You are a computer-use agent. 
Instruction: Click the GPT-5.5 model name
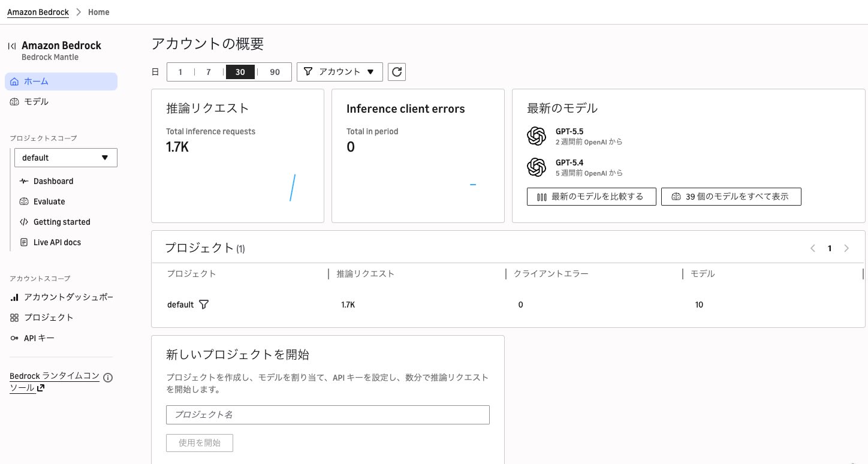click(x=569, y=131)
